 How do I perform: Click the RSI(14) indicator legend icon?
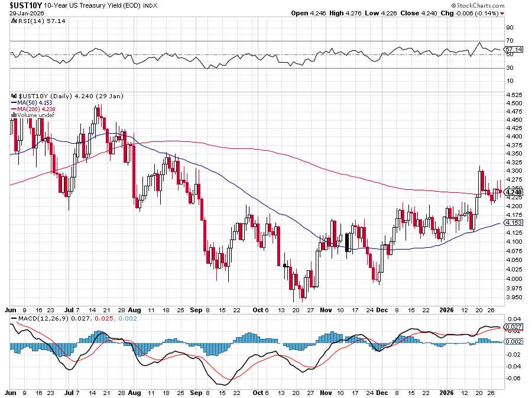click(x=14, y=20)
